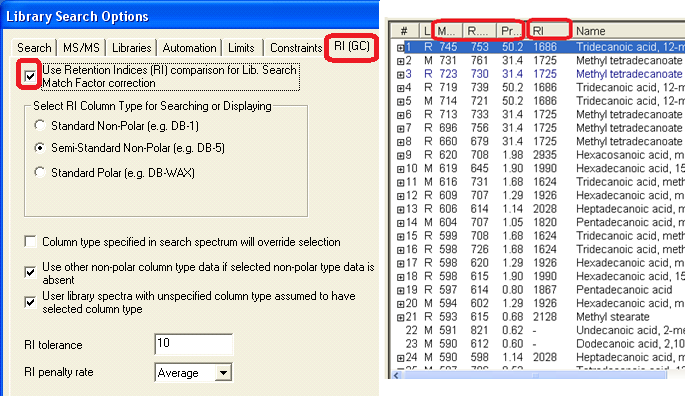Switch to the Search tab
This screenshot has width=691, height=396.
coord(34,48)
